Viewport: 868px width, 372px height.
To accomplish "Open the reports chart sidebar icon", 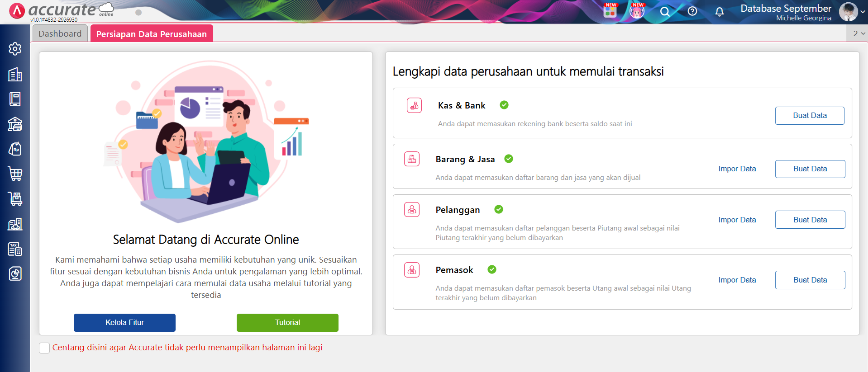I will [x=15, y=273].
